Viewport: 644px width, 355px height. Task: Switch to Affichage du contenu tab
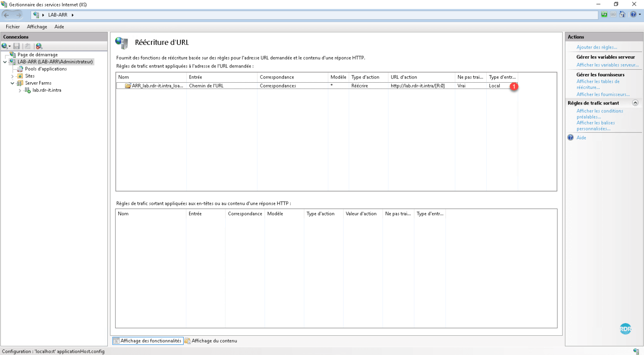coord(211,341)
